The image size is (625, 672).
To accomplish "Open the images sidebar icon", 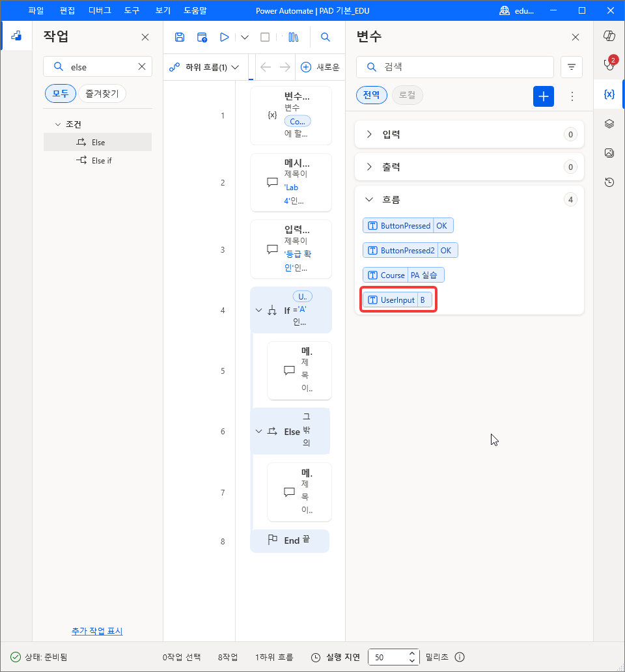I will (609, 153).
